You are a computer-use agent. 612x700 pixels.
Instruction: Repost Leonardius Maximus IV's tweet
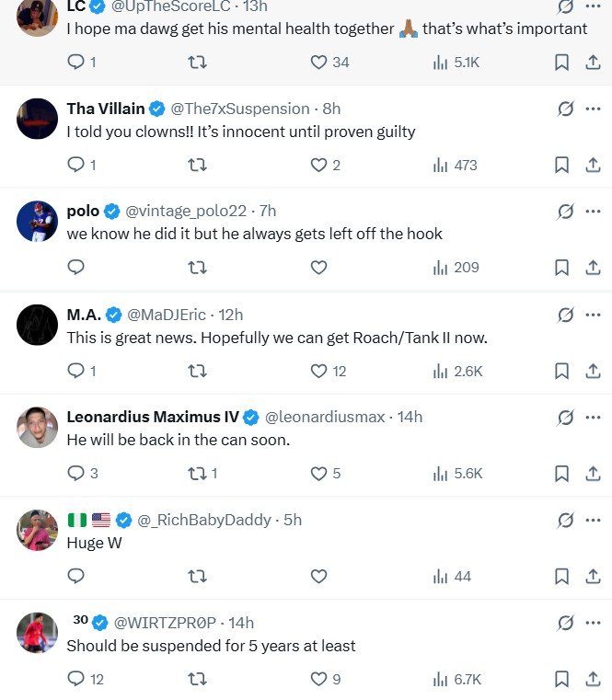tap(197, 474)
